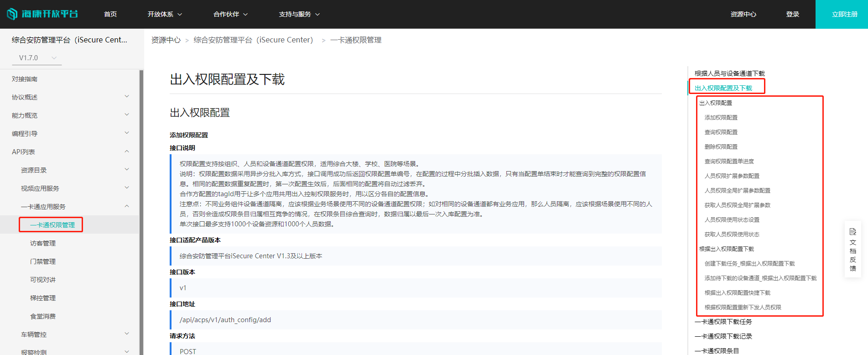Jump to 根据人员与设备通道下载 section
Viewport: 868px width, 355px height.
730,73
